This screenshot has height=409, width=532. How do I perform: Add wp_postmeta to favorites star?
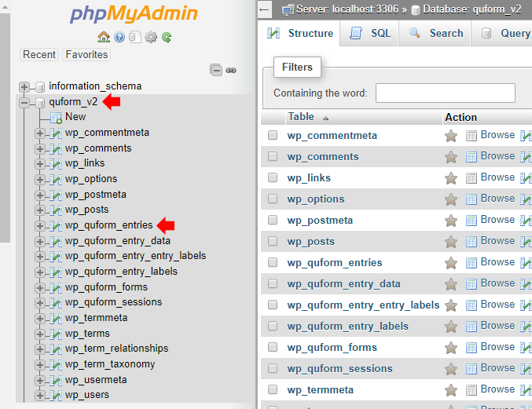(451, 221)
